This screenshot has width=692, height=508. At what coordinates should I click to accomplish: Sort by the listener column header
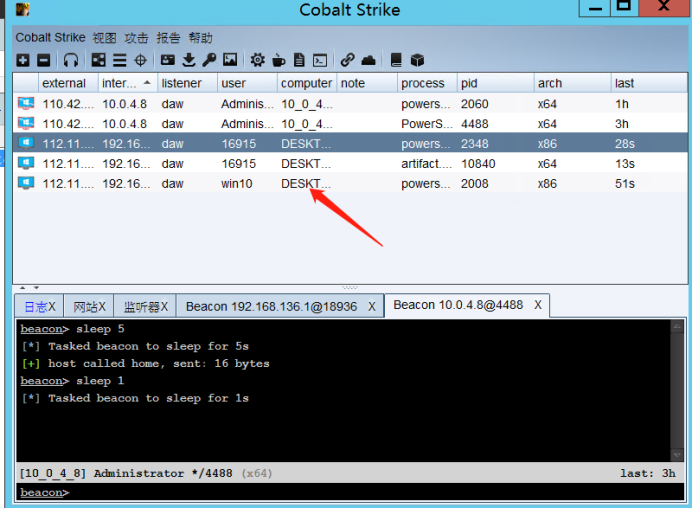(x=187, y=83)
